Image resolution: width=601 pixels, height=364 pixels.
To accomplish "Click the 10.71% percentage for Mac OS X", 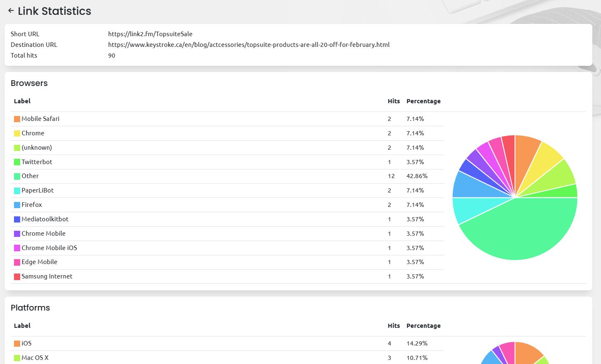I will [x=417, y=358].
